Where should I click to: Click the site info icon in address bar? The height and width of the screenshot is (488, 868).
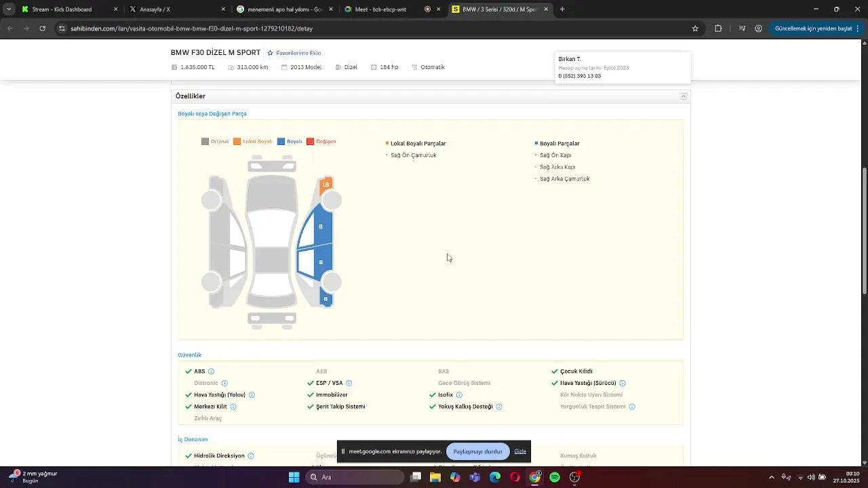click(62, 28)
